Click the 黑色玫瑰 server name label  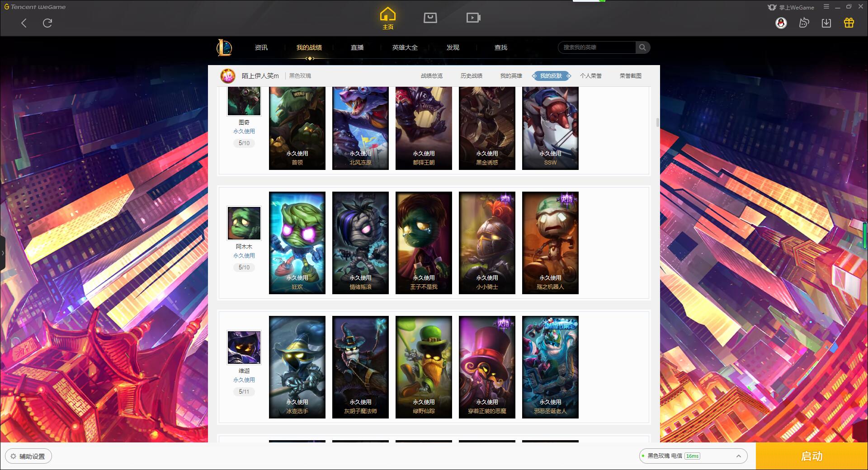300,76
